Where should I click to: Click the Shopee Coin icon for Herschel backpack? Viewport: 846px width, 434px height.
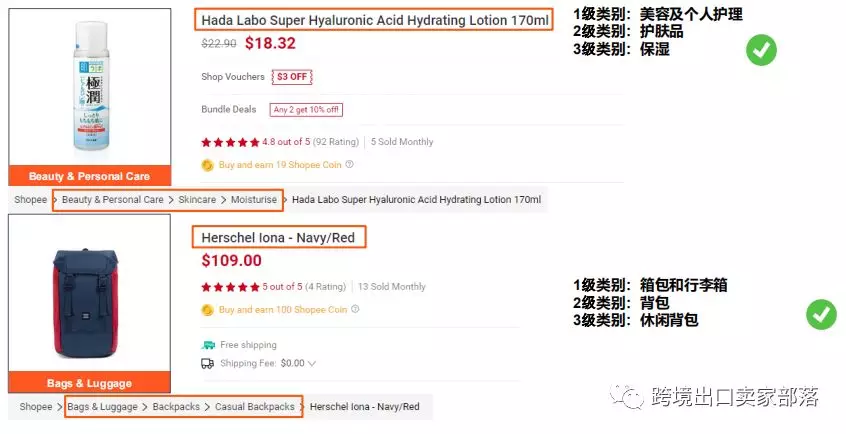(x=207, y=310)
